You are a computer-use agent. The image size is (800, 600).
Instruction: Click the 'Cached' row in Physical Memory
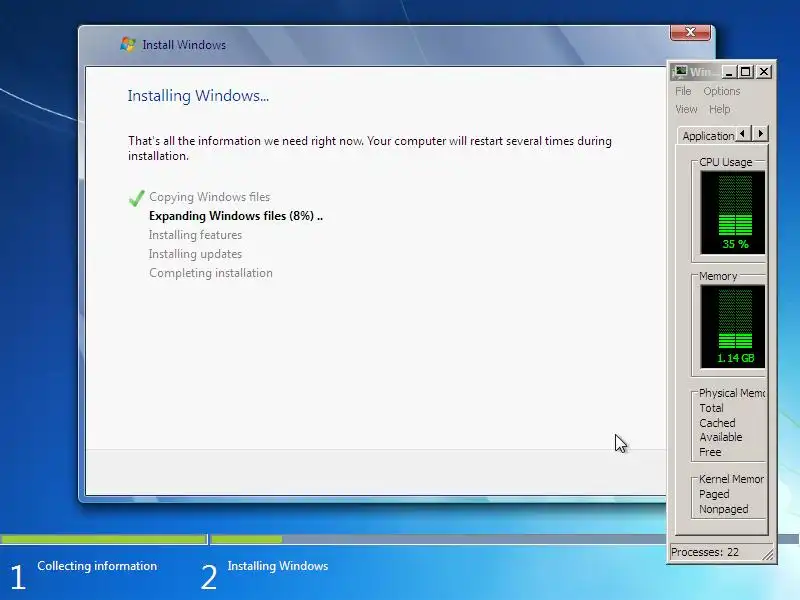click(717, 423)
